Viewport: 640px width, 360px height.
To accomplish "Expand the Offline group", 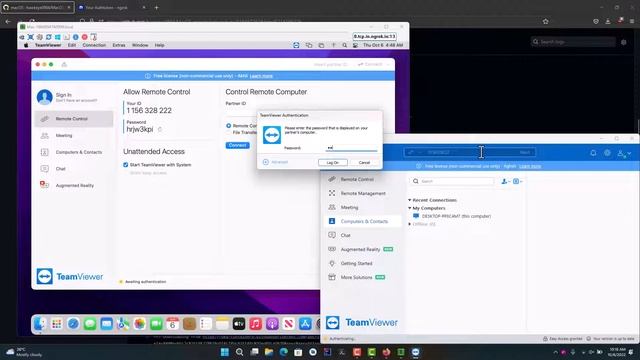I will pos(409,224).
